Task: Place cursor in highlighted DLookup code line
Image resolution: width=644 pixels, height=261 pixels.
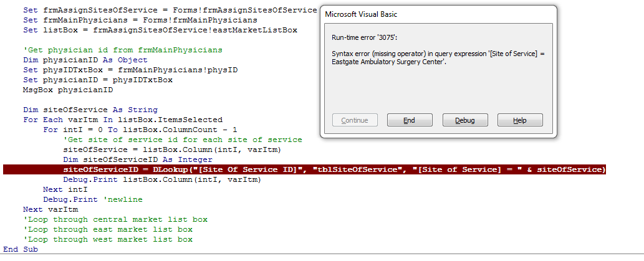Action: (x=304, y=169)
